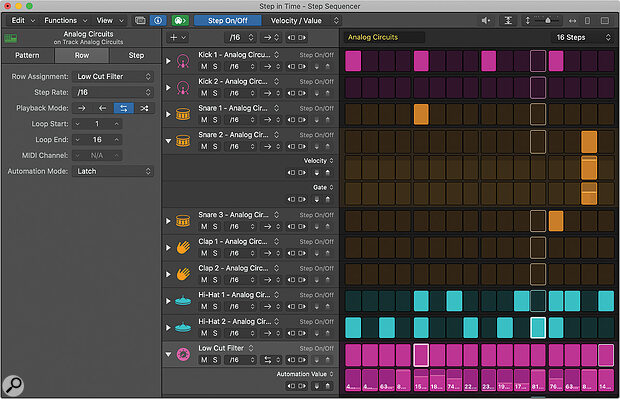Click the Clap 1 row hand icon
The image size is (620, 399).
click(x=183, y=248)
